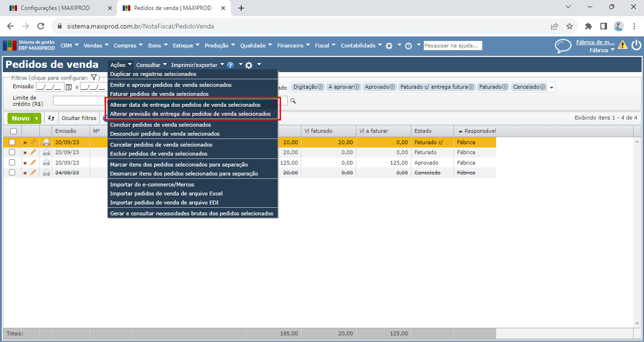Open the main settings gear in top navigation
Screen dimensions: 644x342
pyautogui.click(x=389, y=46)
